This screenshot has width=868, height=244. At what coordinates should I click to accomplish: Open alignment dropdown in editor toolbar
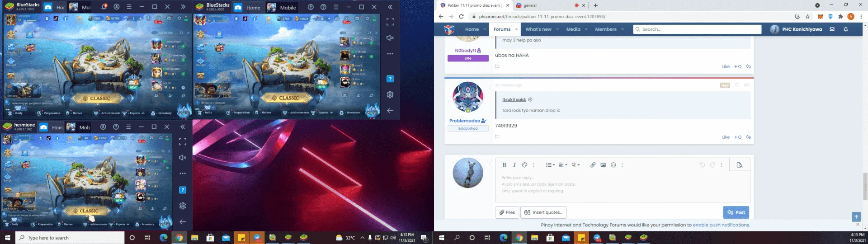[562, 165]
